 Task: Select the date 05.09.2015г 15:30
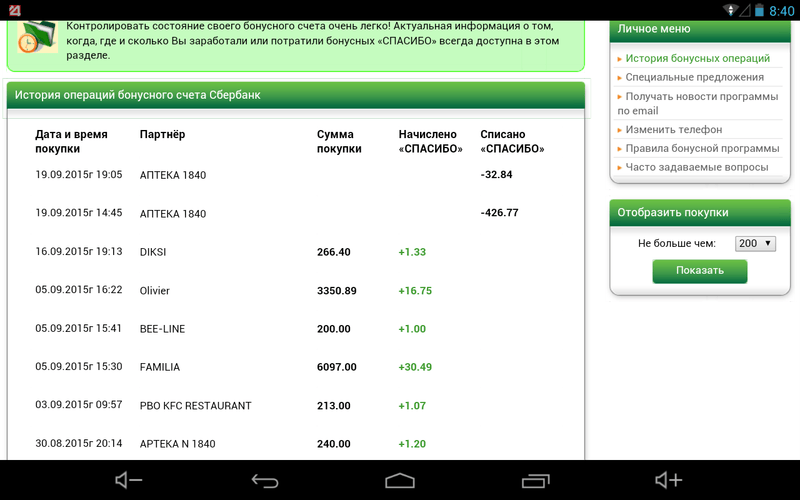pos(79,366)
